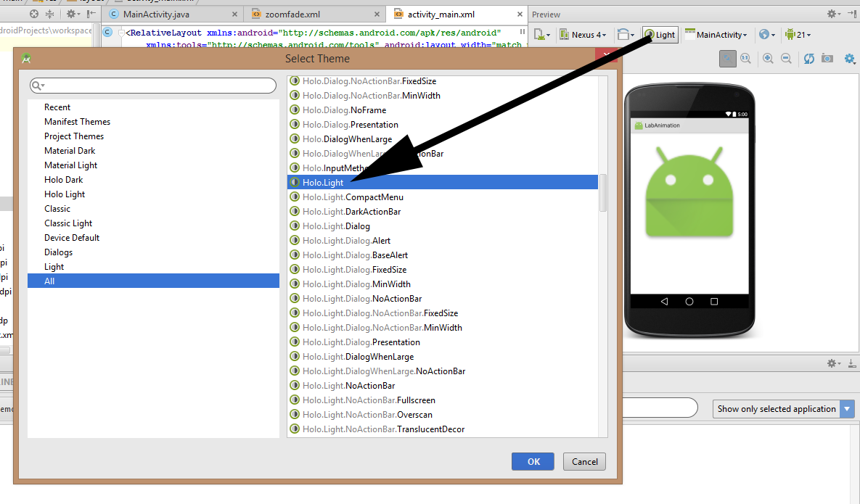Select the Device Default category
The image size is (860, 504).
point(153,238)
